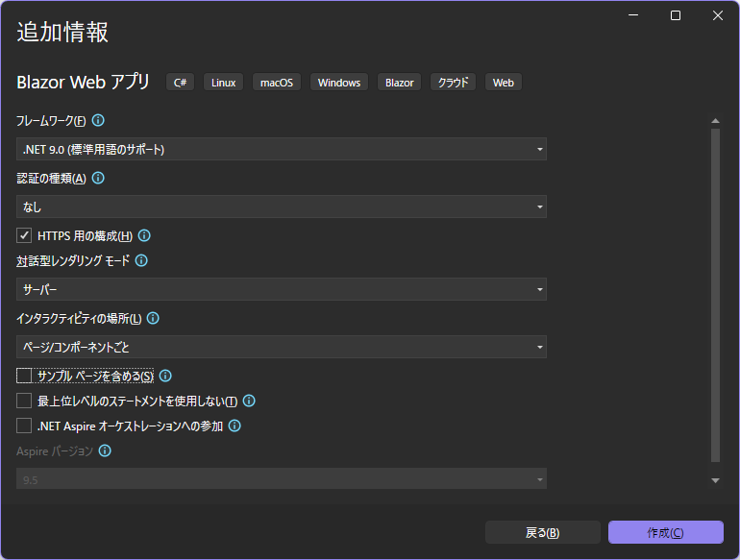Image resolution: width=740 pixels, height=560 pixels.
Task: Check 最上位レベルのステートメントを使用しない option
Action: coord(25,401)
